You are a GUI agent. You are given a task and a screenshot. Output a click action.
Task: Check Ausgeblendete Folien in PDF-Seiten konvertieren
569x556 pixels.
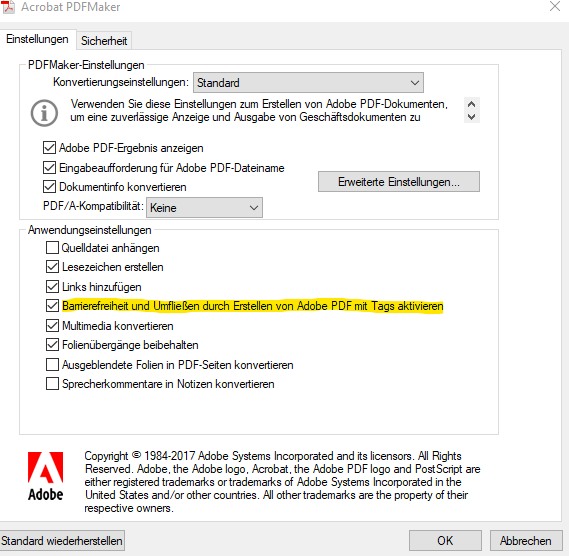coord(52,364)
